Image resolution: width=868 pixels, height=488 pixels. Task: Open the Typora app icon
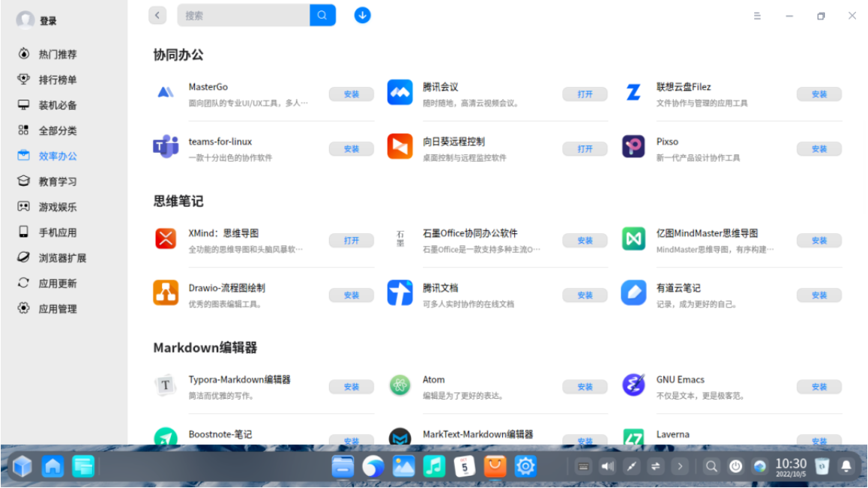click(x=166, y=385)
